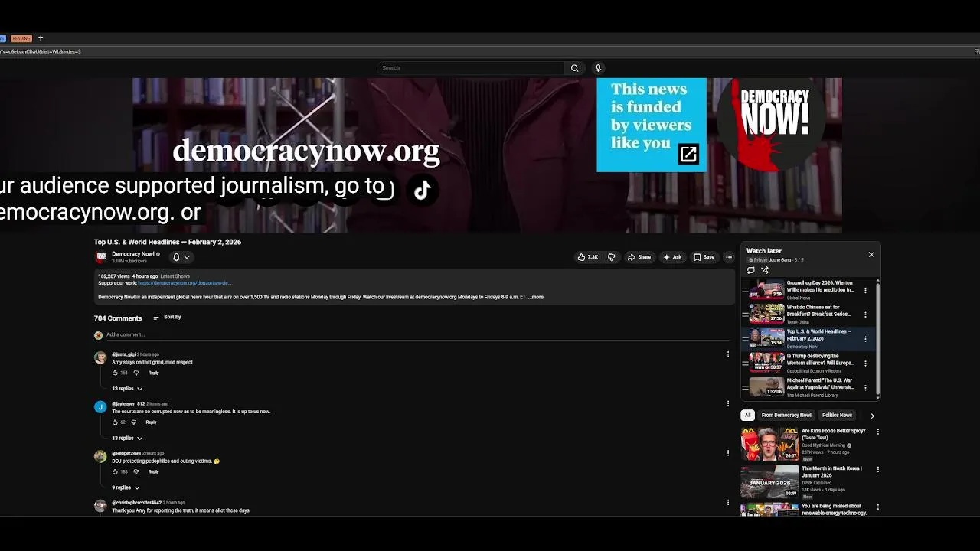Dislike @jayleeper1512's comment
This screenshot has height=551, width=980.
[134, 422]
